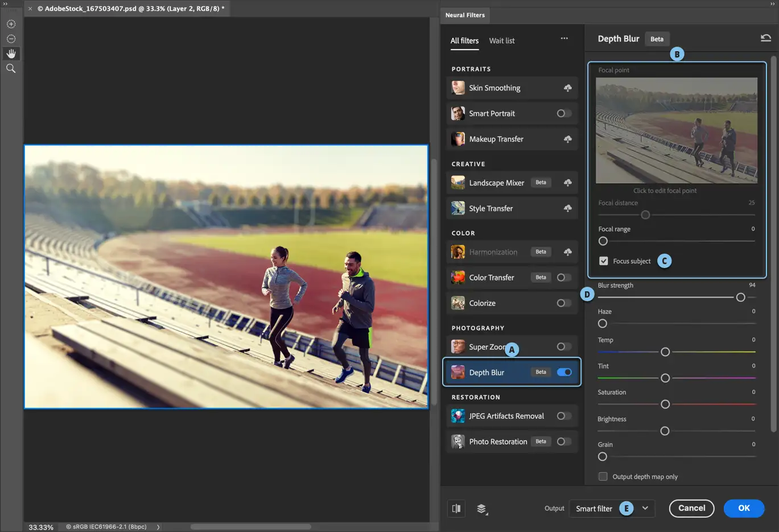Enable the Super Zoom filter toggle
The image size is (779, 532).
pyautogui.click(x=564, y=347)
